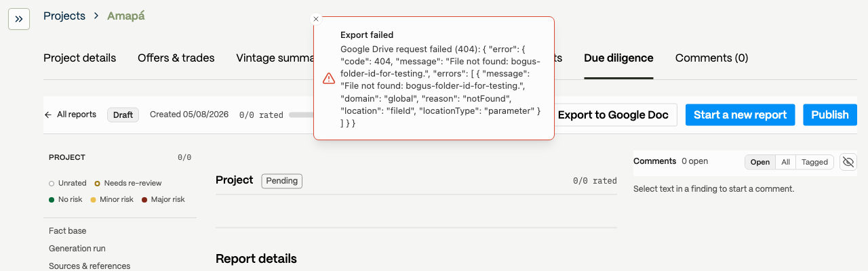Jump to Sources & references section
This screenshot has width=868, height=271.
pos(90,266)
